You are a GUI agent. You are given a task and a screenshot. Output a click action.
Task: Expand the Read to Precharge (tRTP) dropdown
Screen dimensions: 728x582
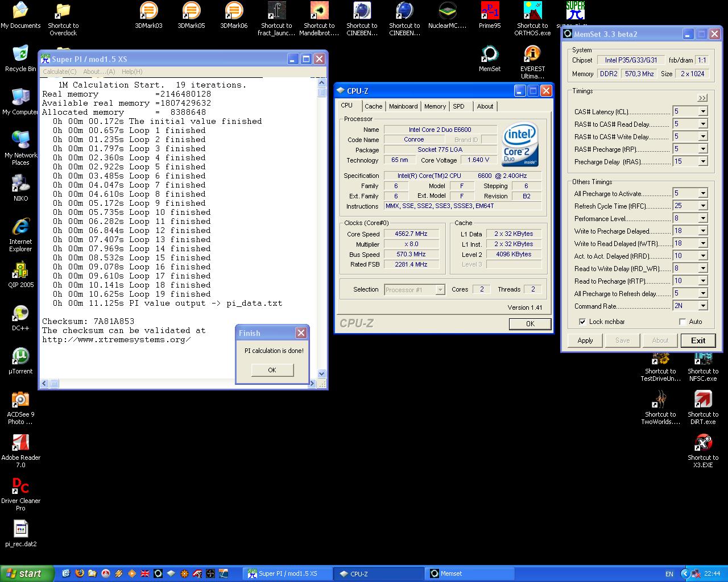click(x=703, y=281)
